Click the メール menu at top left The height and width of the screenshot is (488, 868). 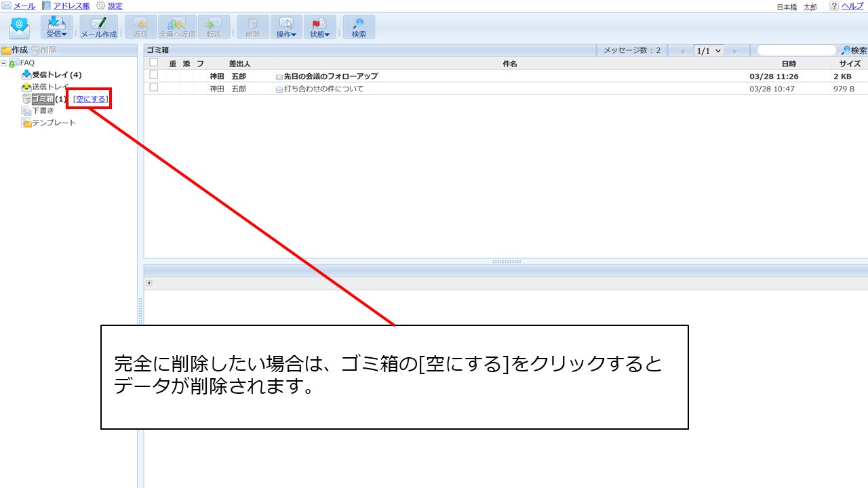(23, 6)
